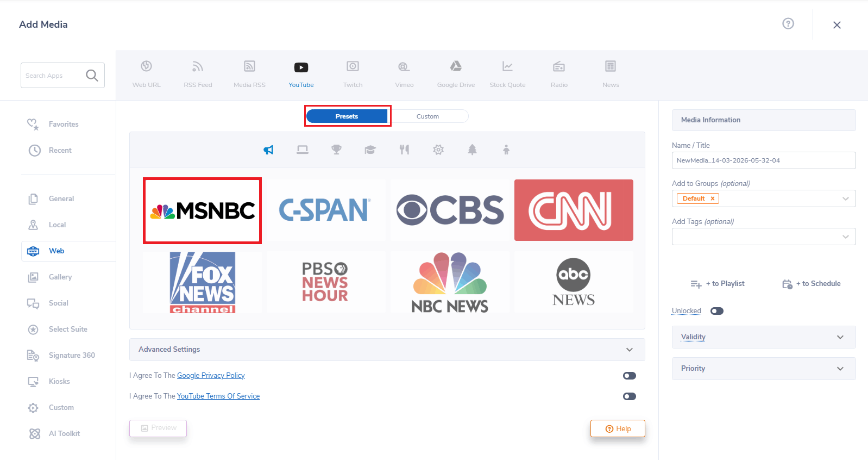
Task: Close the Add Media dialog
Action: pos(837,25)
